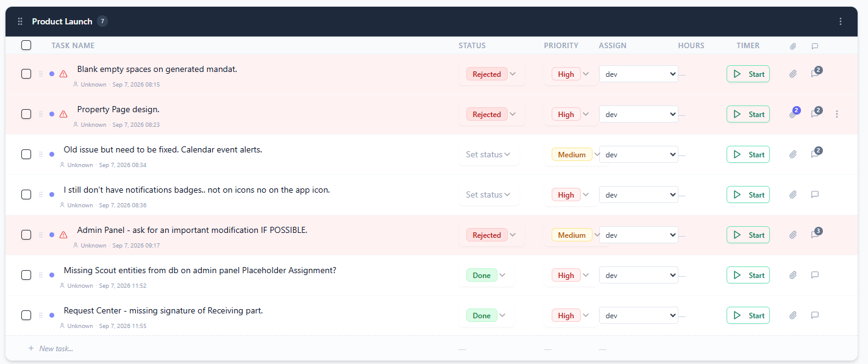
Task: Grab drag handle of Request Center row
Action: [41, 315]
